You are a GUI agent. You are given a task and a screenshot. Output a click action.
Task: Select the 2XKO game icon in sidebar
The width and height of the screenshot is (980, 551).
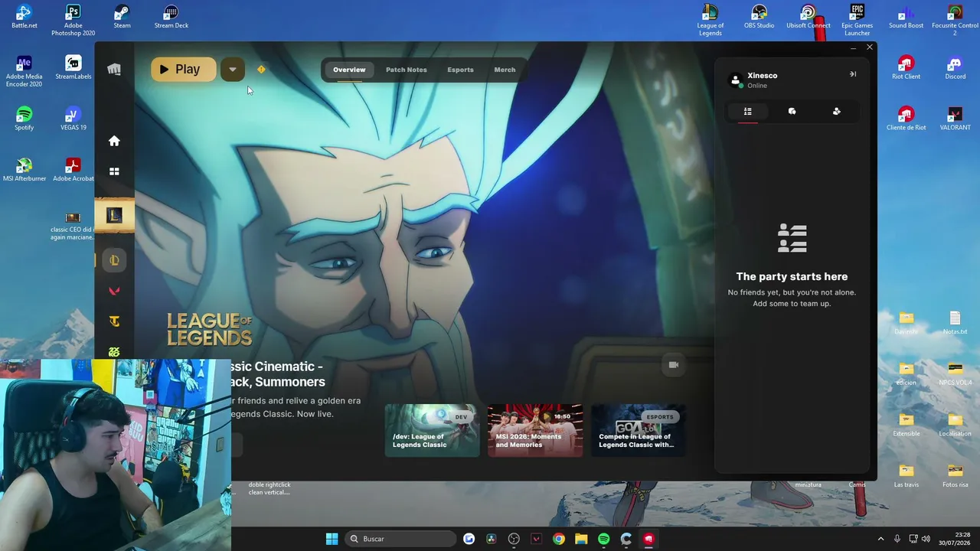pos(114,352)
